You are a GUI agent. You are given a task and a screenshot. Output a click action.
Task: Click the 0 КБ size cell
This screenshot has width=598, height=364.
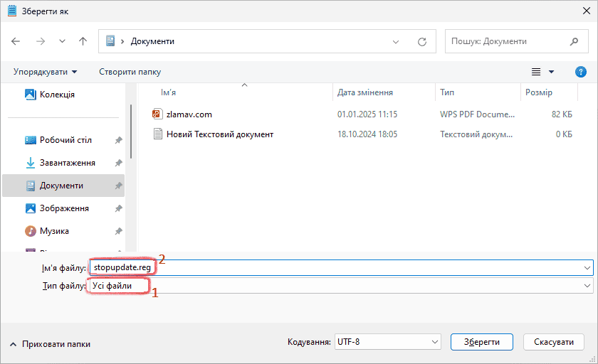pyautogui.click(x=564, y=134)
